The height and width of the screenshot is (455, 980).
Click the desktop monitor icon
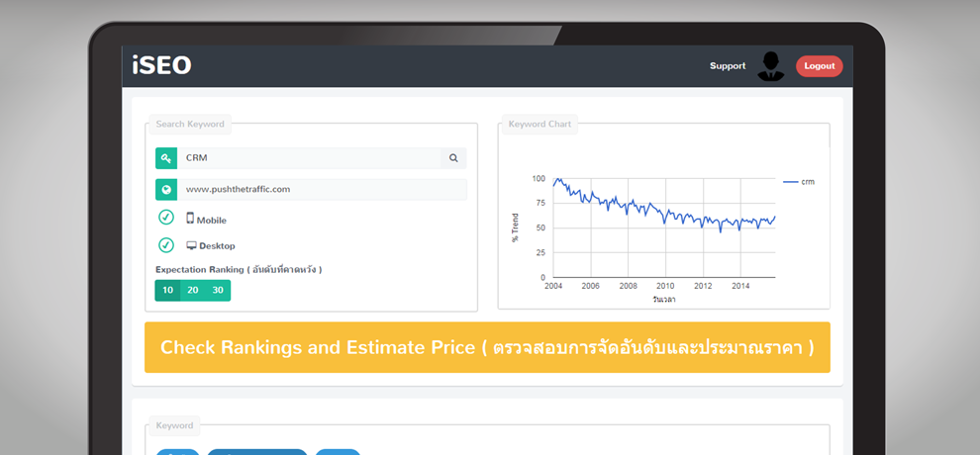click(192, 246)
